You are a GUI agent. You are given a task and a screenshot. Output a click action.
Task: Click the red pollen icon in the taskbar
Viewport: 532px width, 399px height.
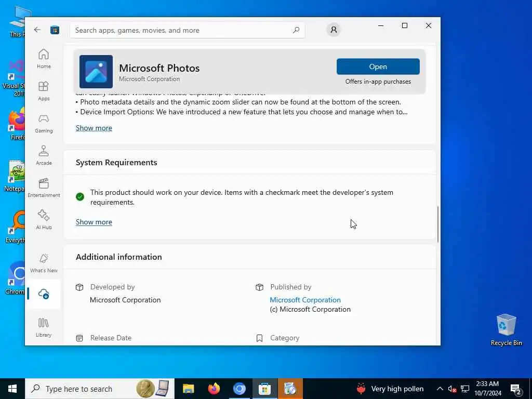[362, 389]
